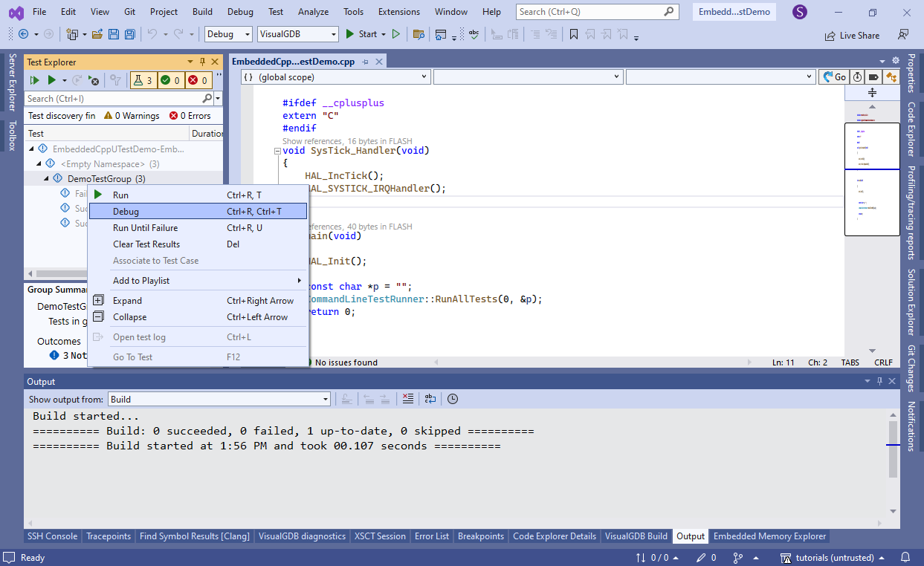Image resolution: width=924 pixels, height=566 pixels.
Task: Click the Navigate Backward arrow icon
Action: pyautogui.click(x=23, y=34)
